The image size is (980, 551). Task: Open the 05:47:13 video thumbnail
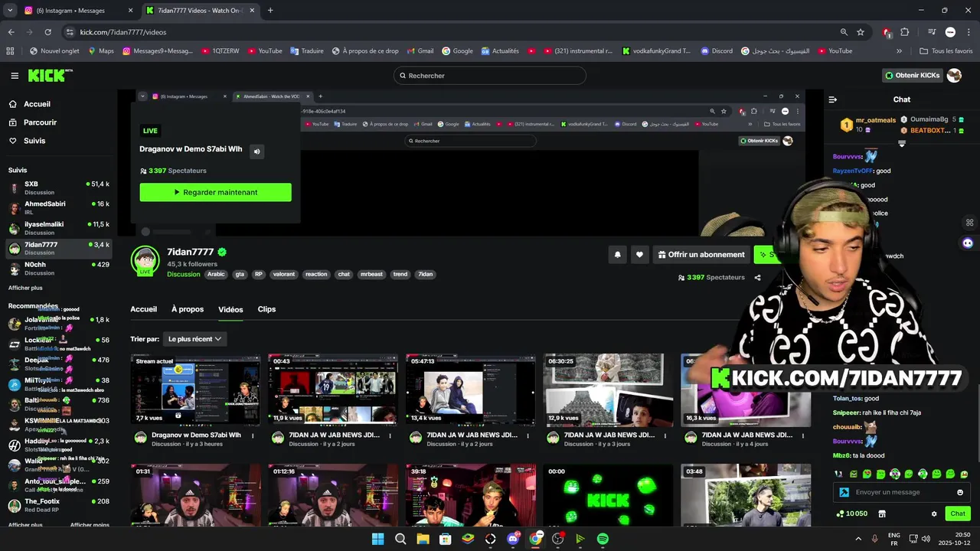click(471, 390)
